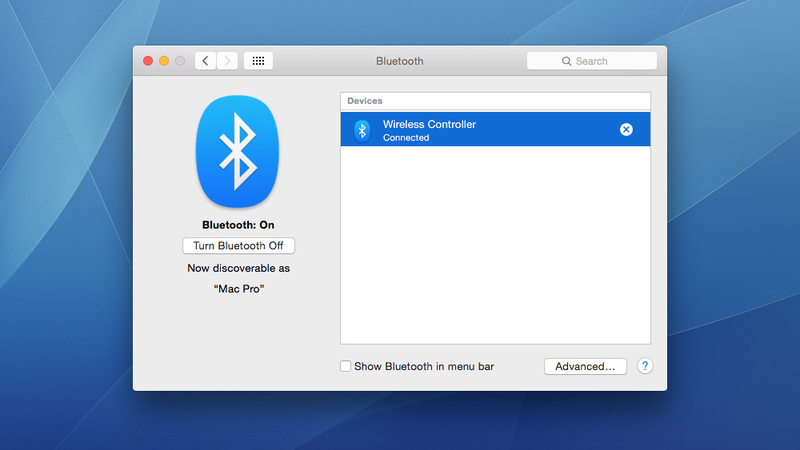Enable Show Bluetooth in menu bar checkbox
This screenshot has width=800, height=450.
point(345,366)
